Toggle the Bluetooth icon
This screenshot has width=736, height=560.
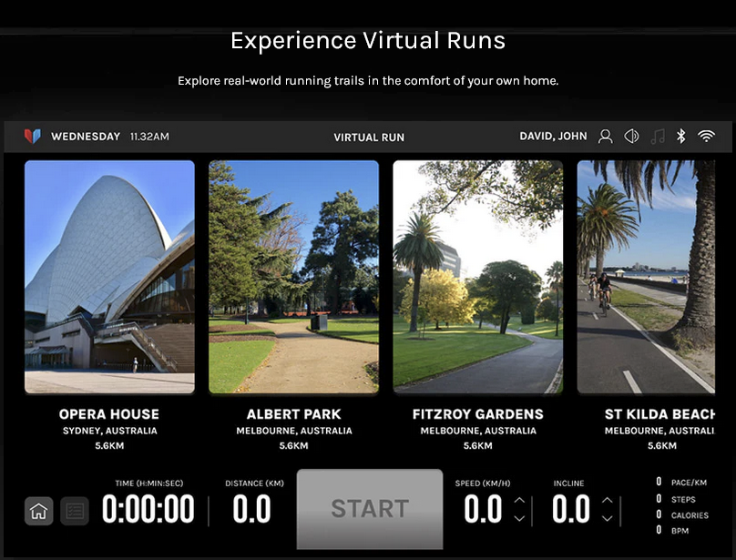[x=681, y=137]
